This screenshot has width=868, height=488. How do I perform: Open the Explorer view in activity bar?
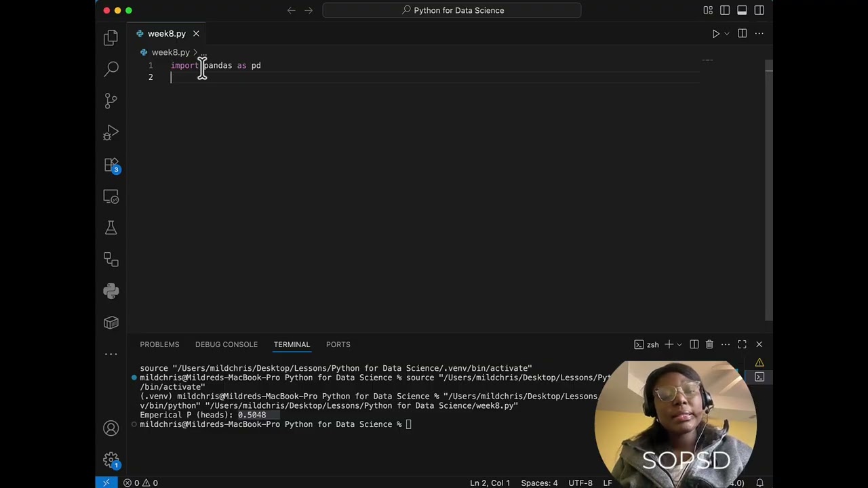[111, 37]
